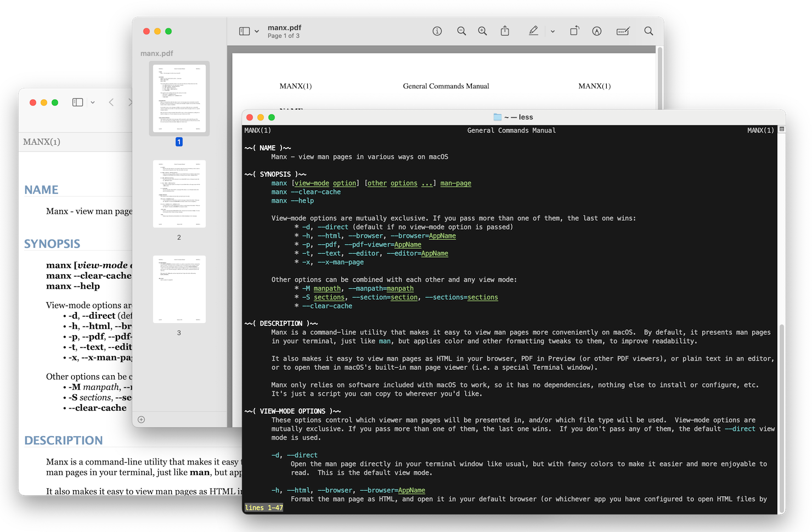Toggle the sidebar view in Preview toolbar

click(x=244, y=31)
